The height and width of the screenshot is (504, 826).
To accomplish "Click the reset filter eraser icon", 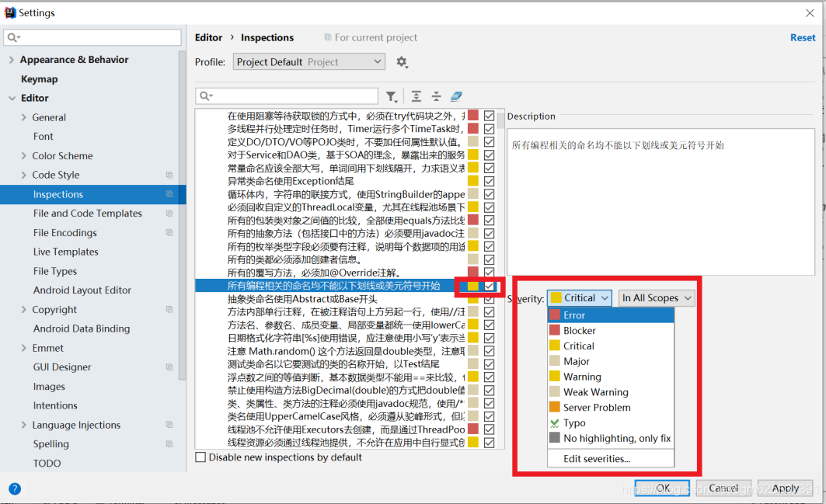I will 456,96.
